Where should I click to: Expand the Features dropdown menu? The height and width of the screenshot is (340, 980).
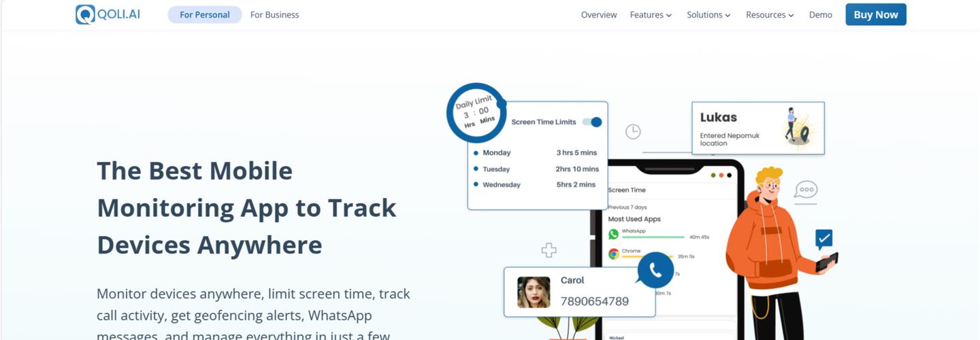tap(651, 15)
